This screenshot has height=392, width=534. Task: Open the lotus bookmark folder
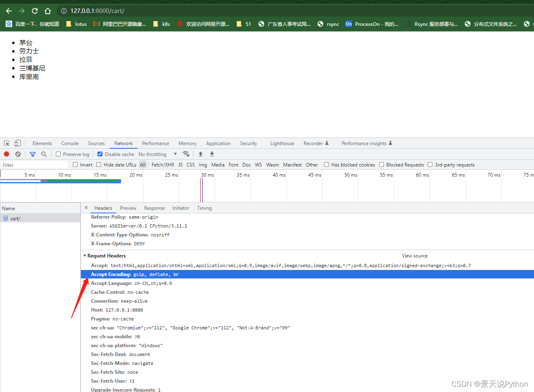pos(76,24)
